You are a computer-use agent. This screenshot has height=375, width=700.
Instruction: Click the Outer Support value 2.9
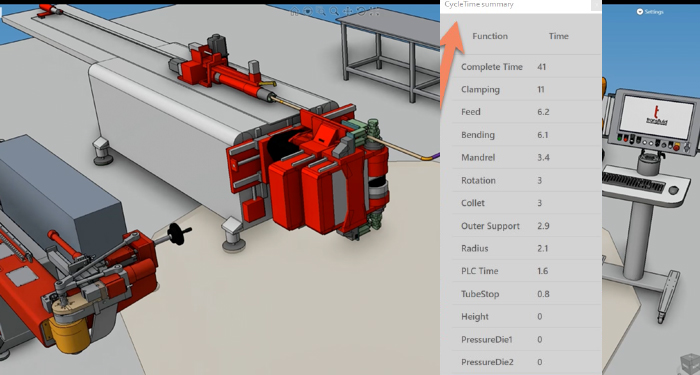[x=543, y=226]
